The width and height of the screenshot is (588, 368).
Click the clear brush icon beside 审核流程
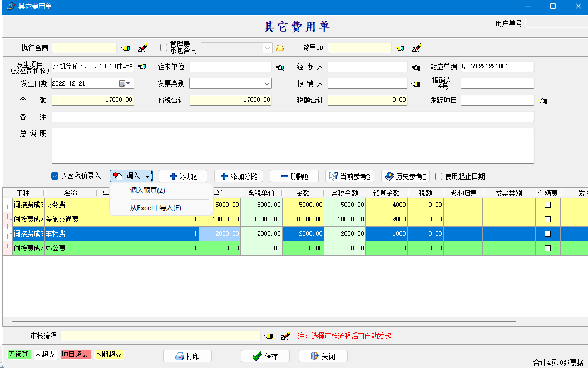pyautogui.click(x=285, y=336)
